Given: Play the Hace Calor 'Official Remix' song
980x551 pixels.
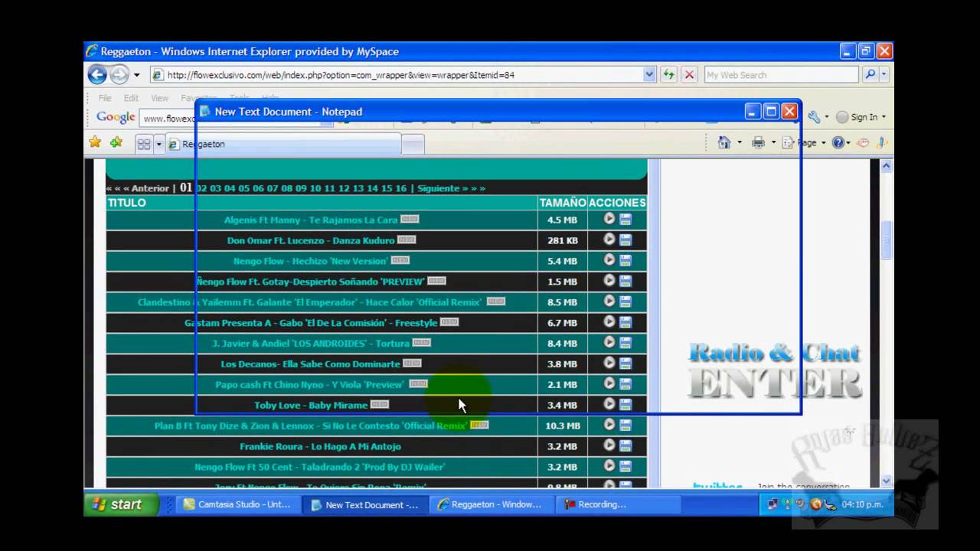Looking at the screenshot, I should pyautogui.click(x=609, y=302).
